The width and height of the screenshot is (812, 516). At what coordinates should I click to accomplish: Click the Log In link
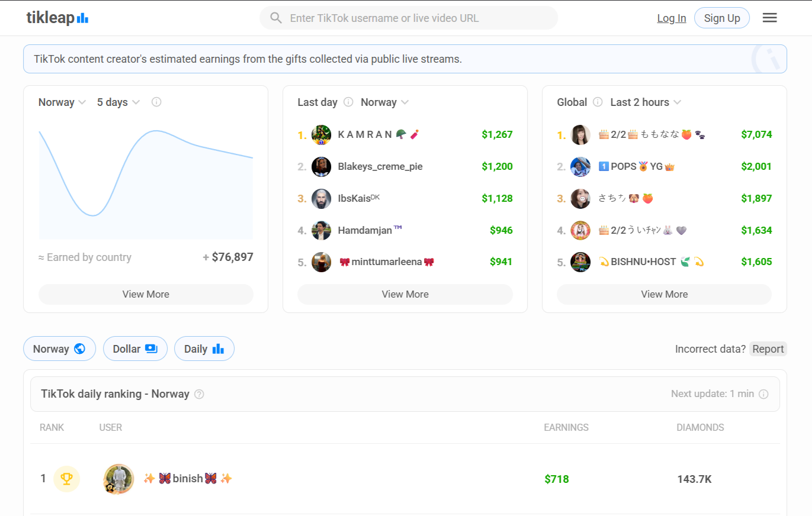[672, 18]
